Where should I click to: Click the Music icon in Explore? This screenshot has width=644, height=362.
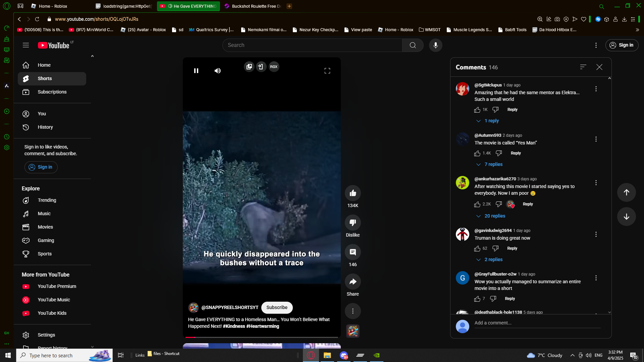26,214
